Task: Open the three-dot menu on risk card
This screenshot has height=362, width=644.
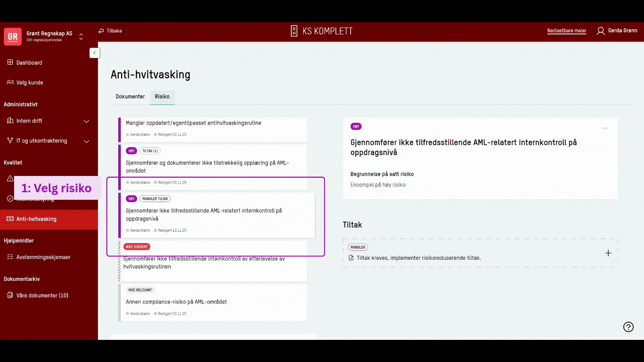Action: [605, 128]
